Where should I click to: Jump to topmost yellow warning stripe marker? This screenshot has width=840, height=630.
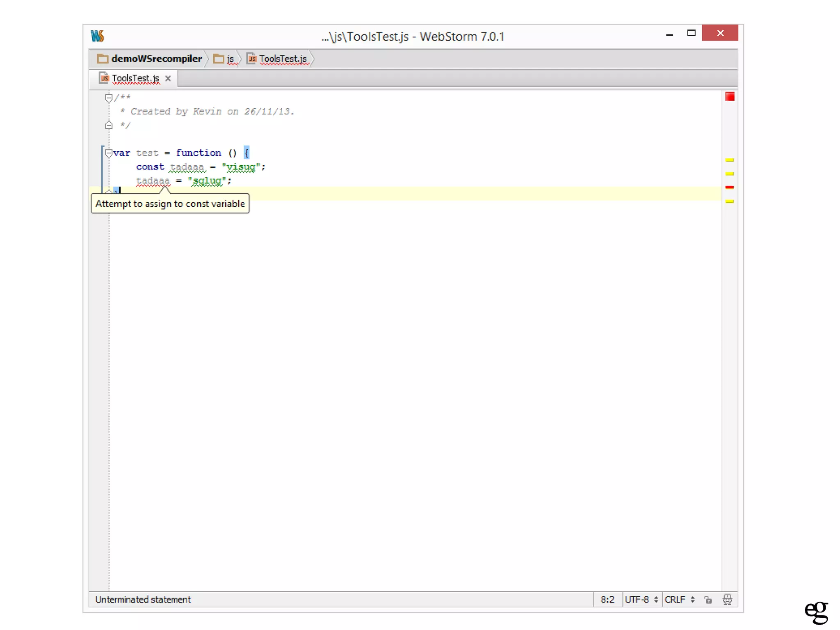(729, 160)
